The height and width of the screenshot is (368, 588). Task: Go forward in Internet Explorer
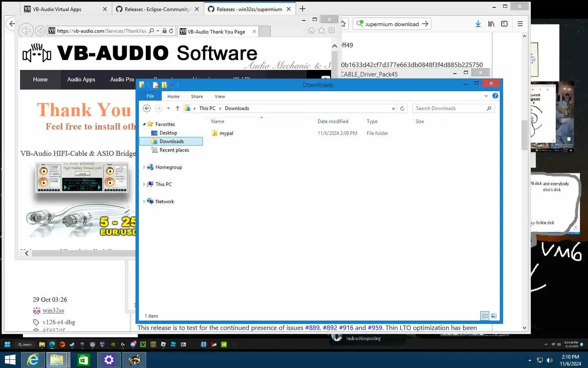tap(40, 31)
